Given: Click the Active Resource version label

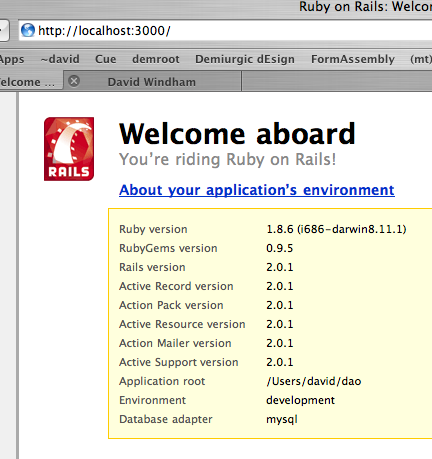Looking at the screenshot, I should (182, 324).
